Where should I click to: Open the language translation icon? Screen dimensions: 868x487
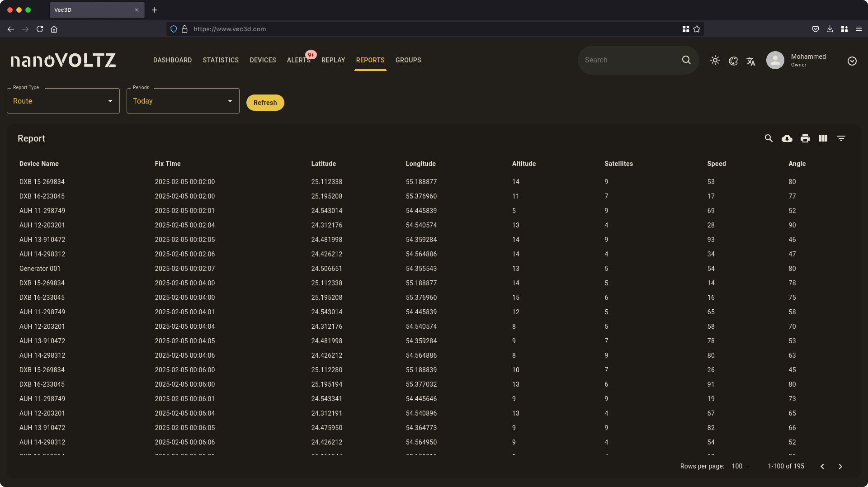tap(751, 61)
